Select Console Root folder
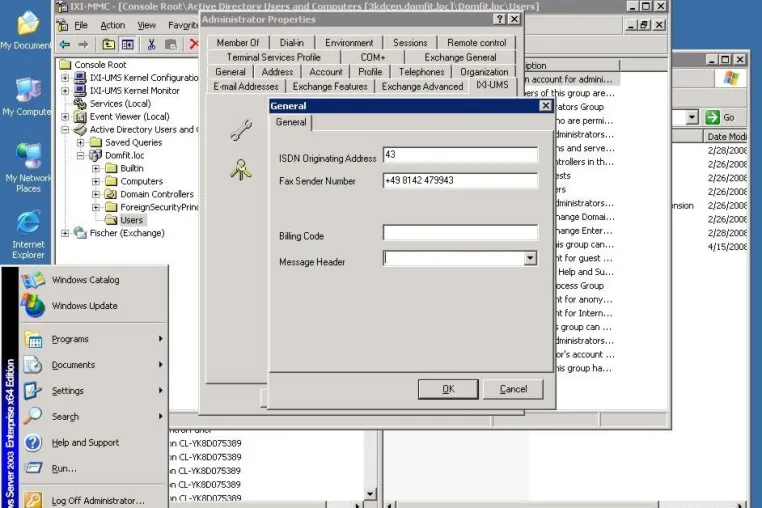 [100, 65]
